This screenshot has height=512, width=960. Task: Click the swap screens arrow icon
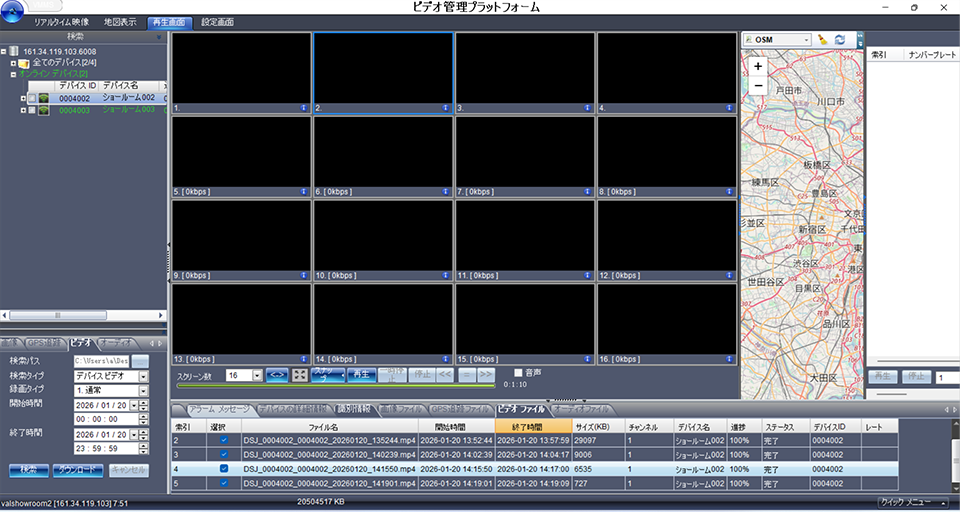[277, 375]
